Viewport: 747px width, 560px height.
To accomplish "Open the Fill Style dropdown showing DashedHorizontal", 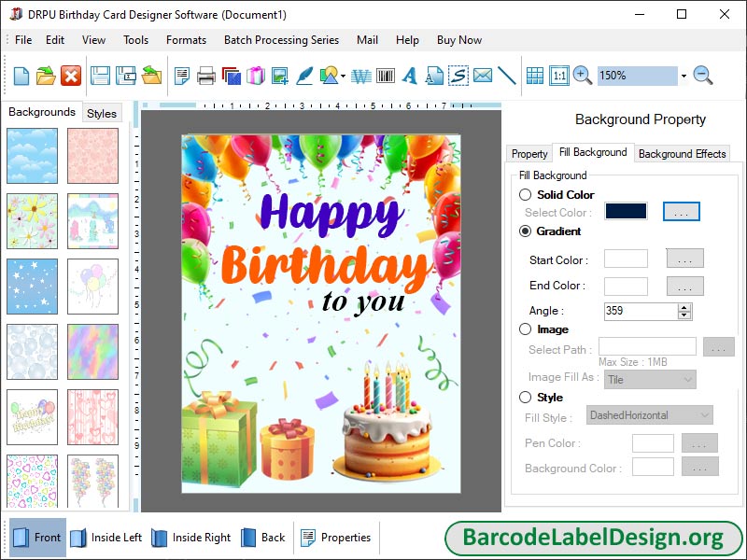I will pos(648,414).
